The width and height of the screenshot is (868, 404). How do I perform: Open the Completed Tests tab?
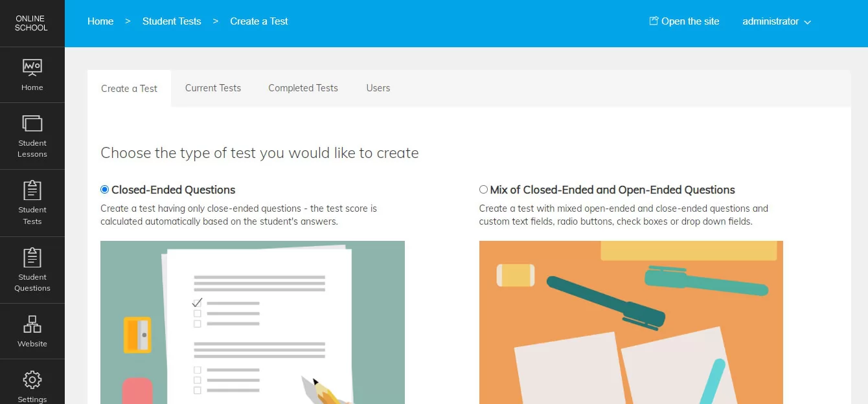[x=303, y=88]
